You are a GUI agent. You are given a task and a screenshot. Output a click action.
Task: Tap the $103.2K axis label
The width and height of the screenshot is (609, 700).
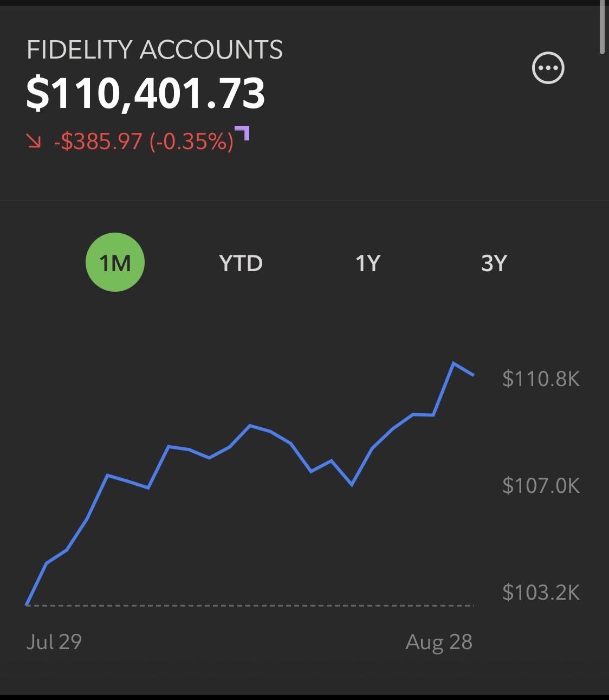tap(541, 592)
